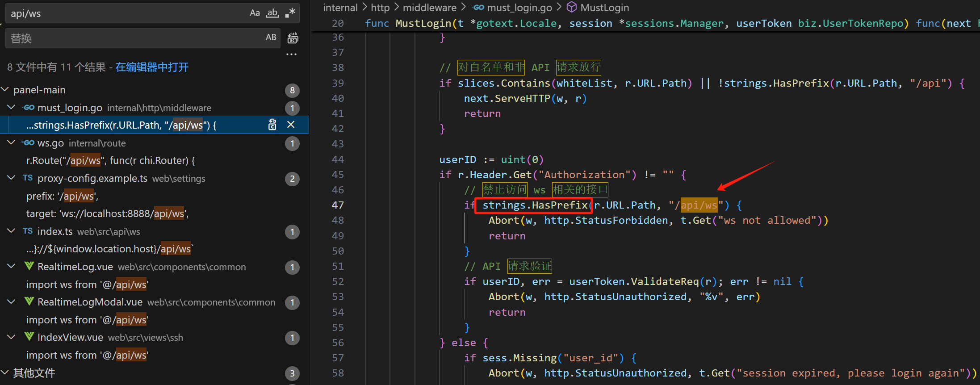
Task: Click the Go file icon beside ws.go
Action: (28, 143)
